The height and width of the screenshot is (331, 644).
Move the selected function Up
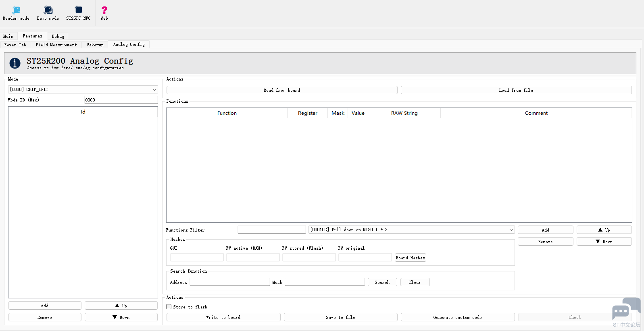tap(604, 230)
